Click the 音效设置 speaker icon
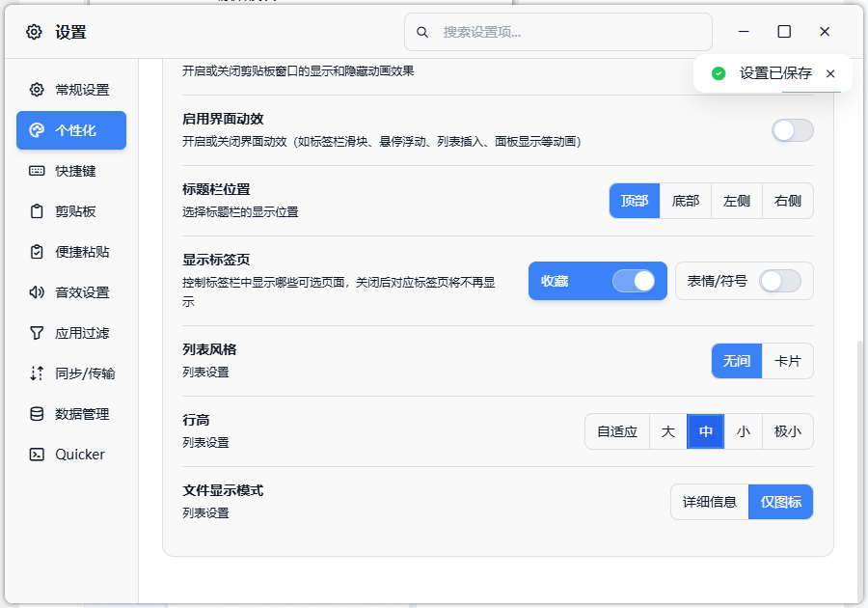This screenshot has width=868, height=608. [x=37, y=292]
